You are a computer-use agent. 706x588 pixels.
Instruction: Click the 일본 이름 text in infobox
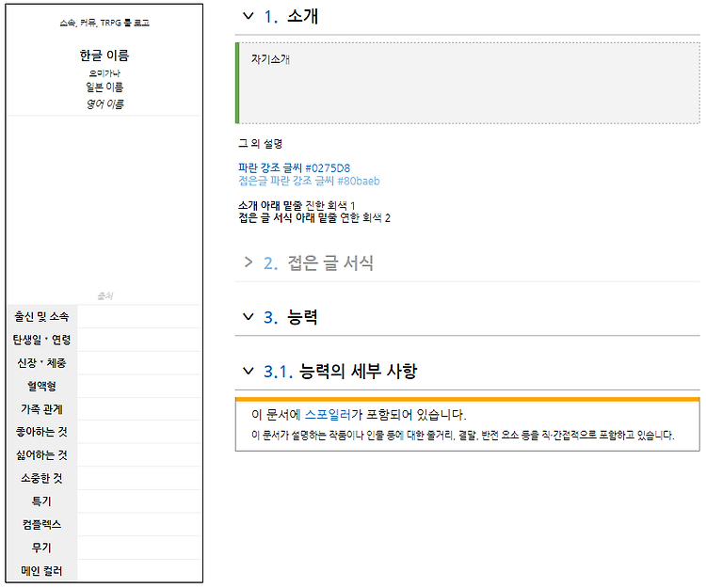(x=104, y=87)
